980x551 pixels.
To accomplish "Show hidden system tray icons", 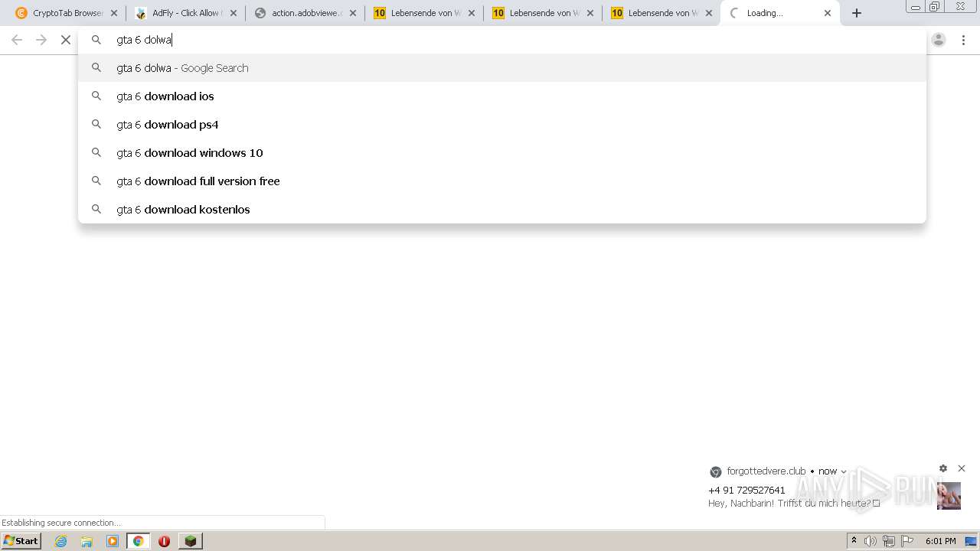I will pyautogui.click(x=854, y=541).
